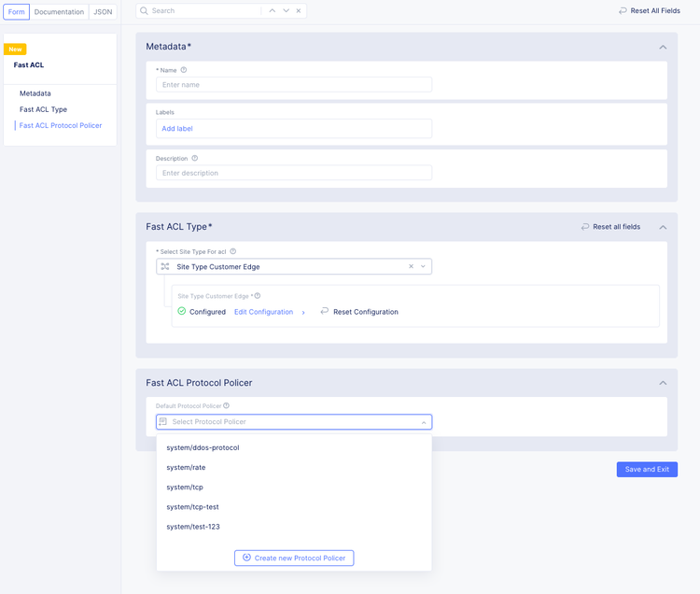This screenshot has width=700, height=594.
Task: Open the Edit Configuration link
Action: tap(263, 312)
